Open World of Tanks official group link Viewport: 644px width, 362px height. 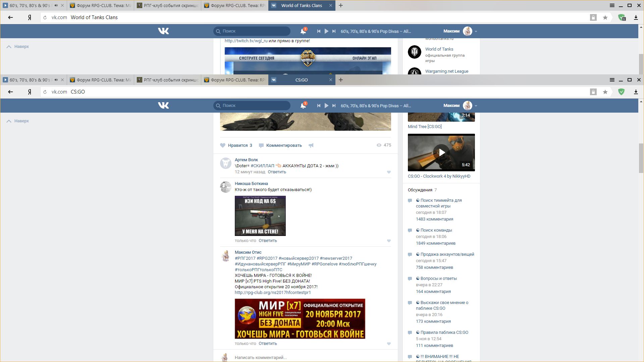[x=439, y=49]
